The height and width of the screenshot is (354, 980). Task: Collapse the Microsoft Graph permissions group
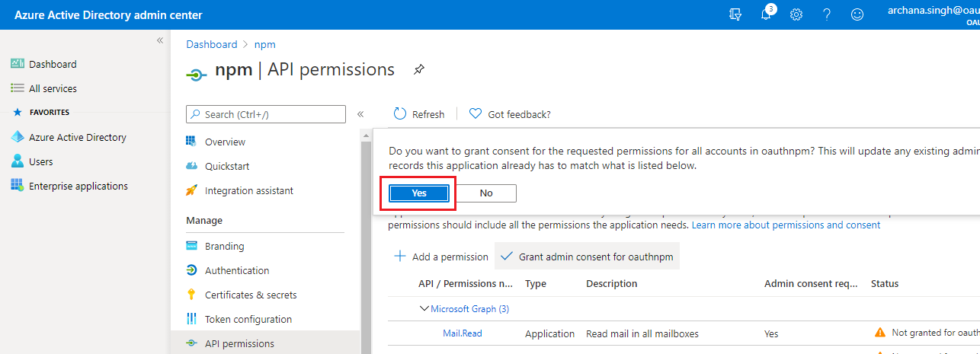click(424, 309)
